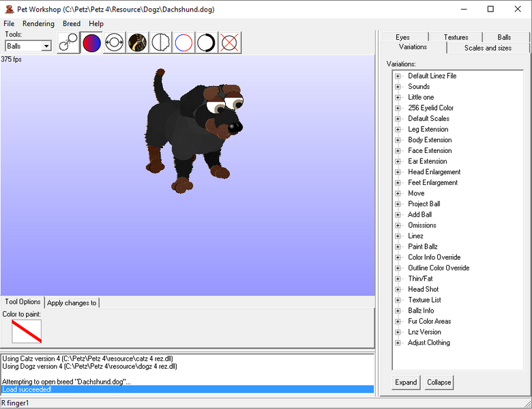Select the Adjust Clothing tree item
Viewport: 532px width, 409px height.
[x=429, y=343]
